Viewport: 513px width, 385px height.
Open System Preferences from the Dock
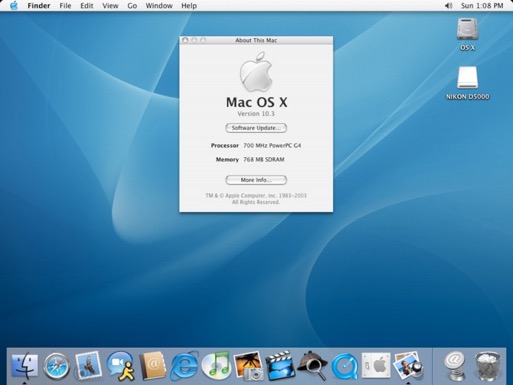[376, 365]
